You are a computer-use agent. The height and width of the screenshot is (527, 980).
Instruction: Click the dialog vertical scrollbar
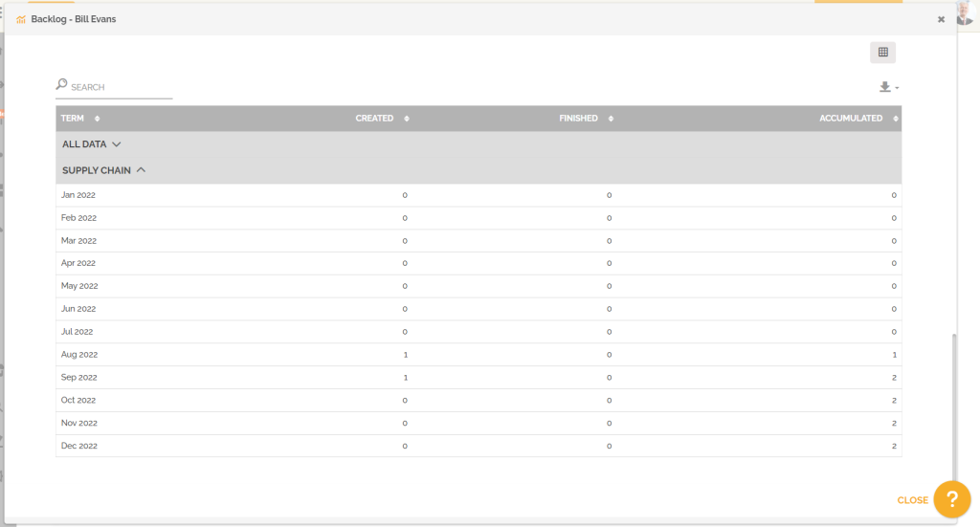pyautogui.click(x=953, y=421)
